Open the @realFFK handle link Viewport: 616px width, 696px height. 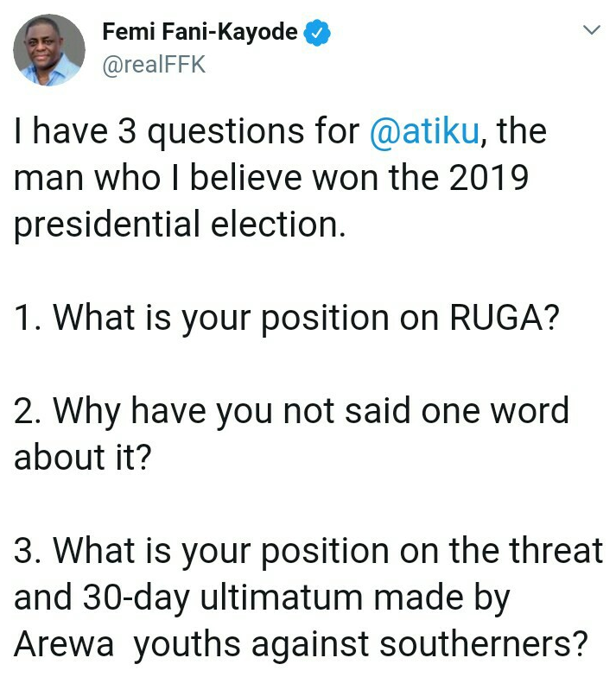tap(154, 65)
